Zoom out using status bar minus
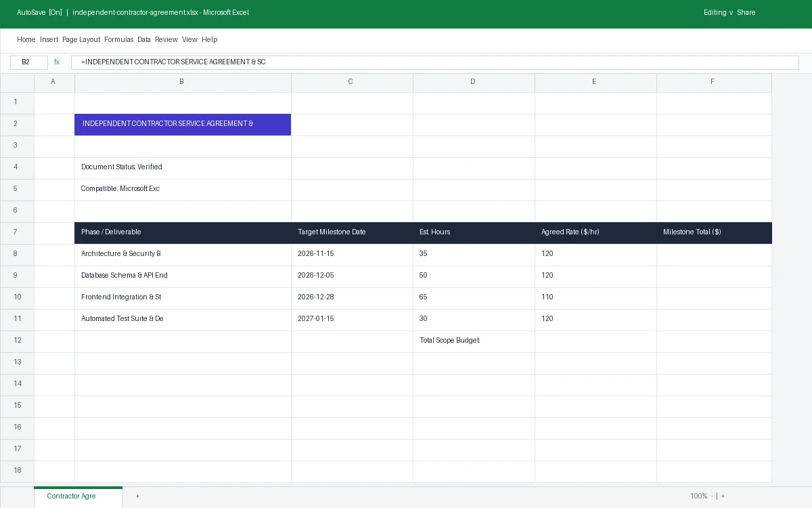Image resolution: width=812 pixels, height=508 pixels. click(712, 496)
